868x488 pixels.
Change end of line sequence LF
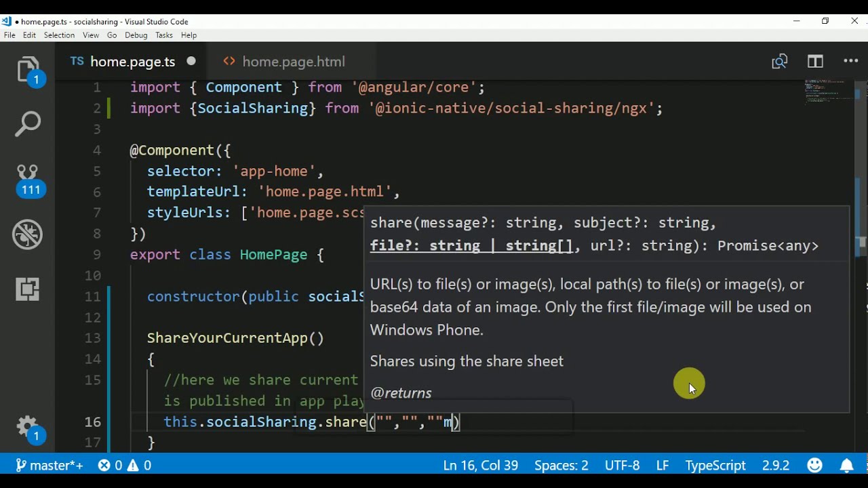coord(663,465)
